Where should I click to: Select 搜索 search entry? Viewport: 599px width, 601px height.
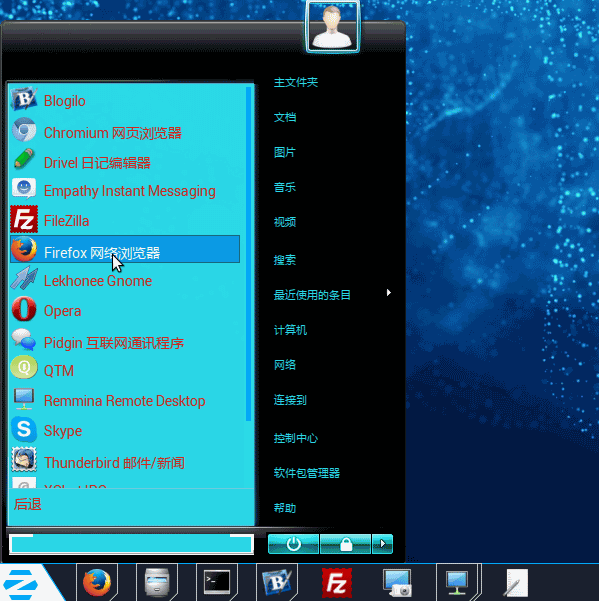pos(285,260)
